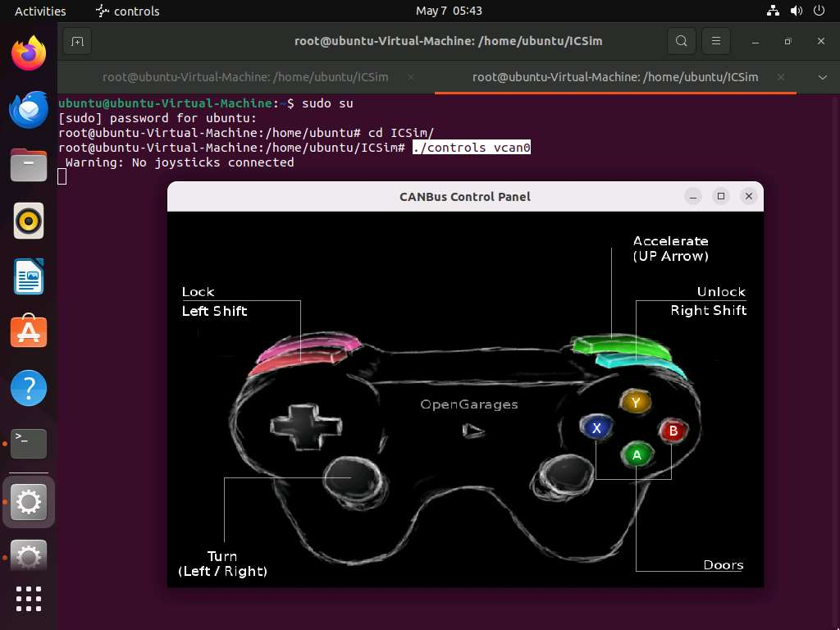This screenshot has width=840, height=630.
Task: Close the second terminal tab
Action: pos(780,77)
